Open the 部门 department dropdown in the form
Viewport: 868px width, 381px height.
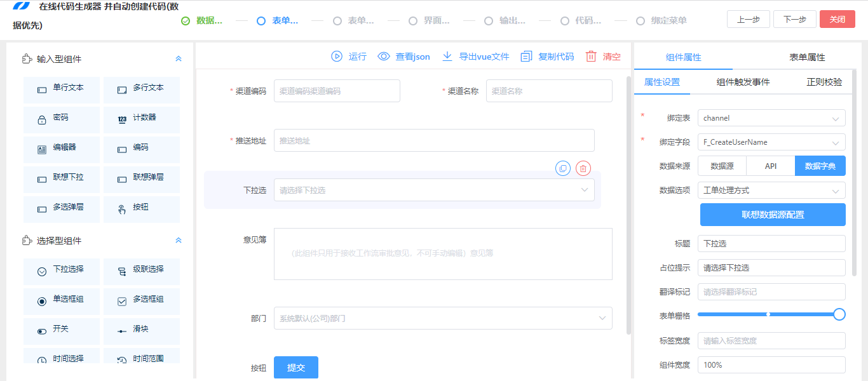[442, 318]
